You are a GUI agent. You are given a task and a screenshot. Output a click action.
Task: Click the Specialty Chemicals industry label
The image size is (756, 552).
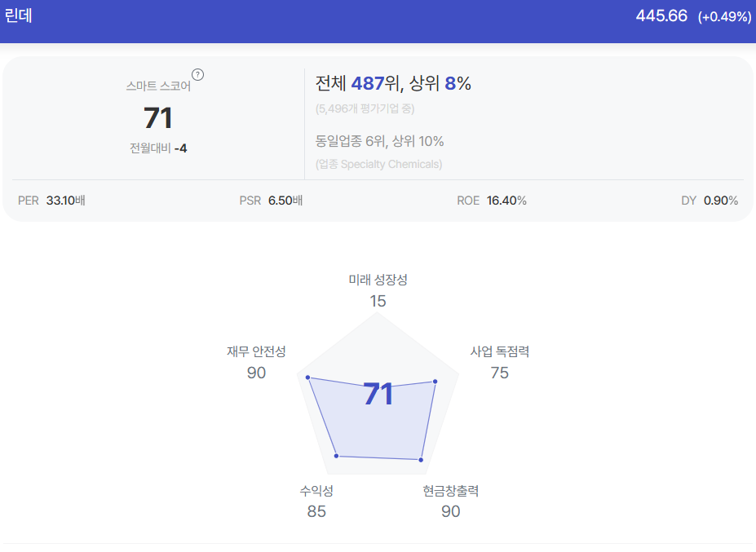(x=391, y=165)
